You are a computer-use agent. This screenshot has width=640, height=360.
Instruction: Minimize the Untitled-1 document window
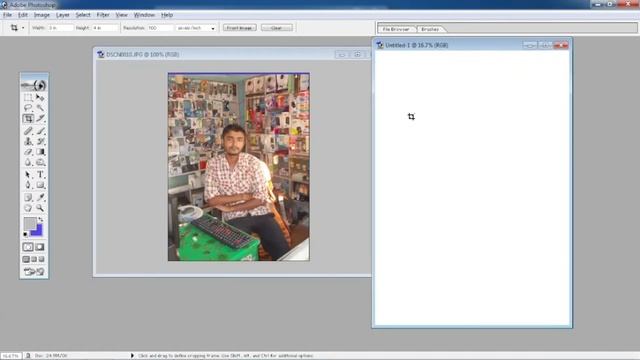pos(530,45)
